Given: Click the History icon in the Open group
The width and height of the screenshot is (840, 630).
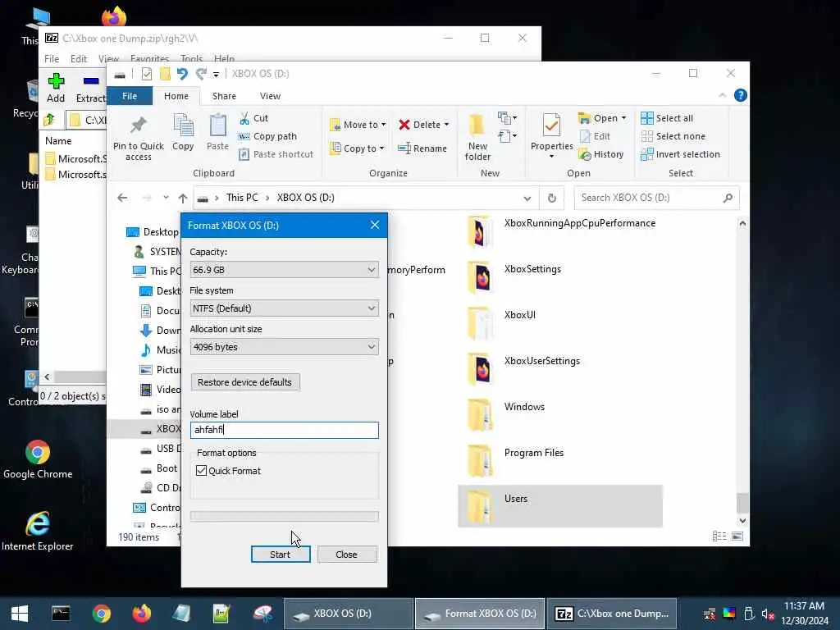Looking at the screenshot, I should click(584, 154).
